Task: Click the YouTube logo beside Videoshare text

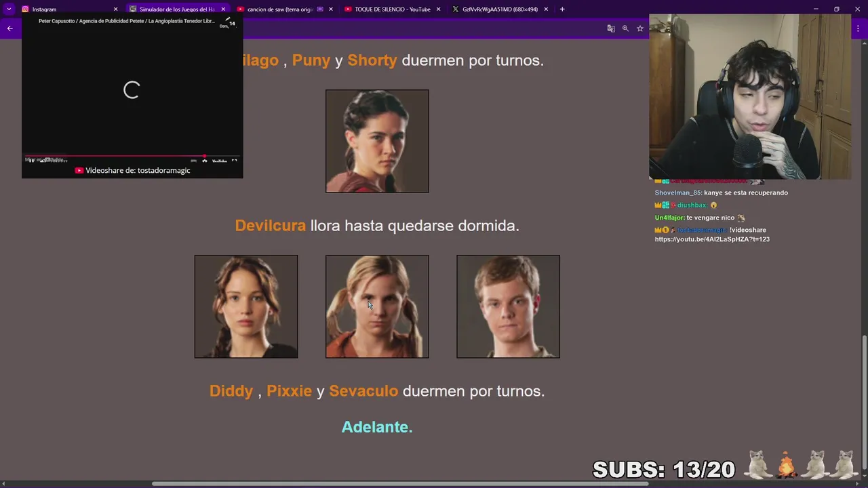Action: pyautogui.click(x=79, y=171)
